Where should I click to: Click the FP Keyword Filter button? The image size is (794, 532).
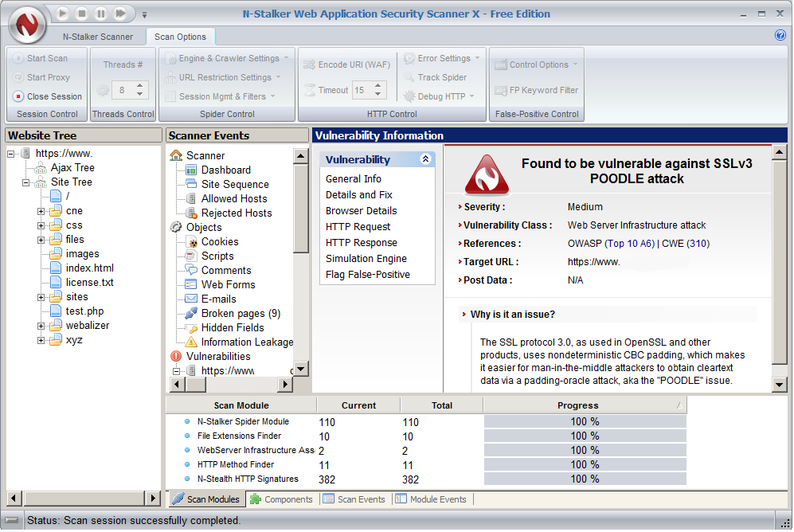click(536, 90)
